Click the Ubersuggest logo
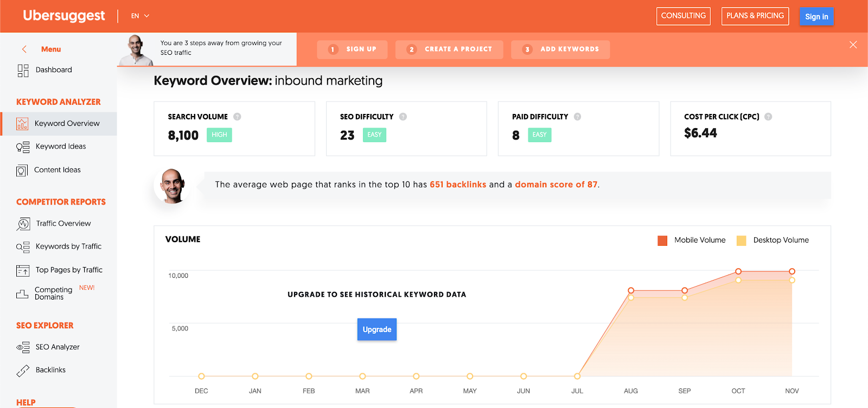This screenshot has width=868, height=408. point(64,16)
